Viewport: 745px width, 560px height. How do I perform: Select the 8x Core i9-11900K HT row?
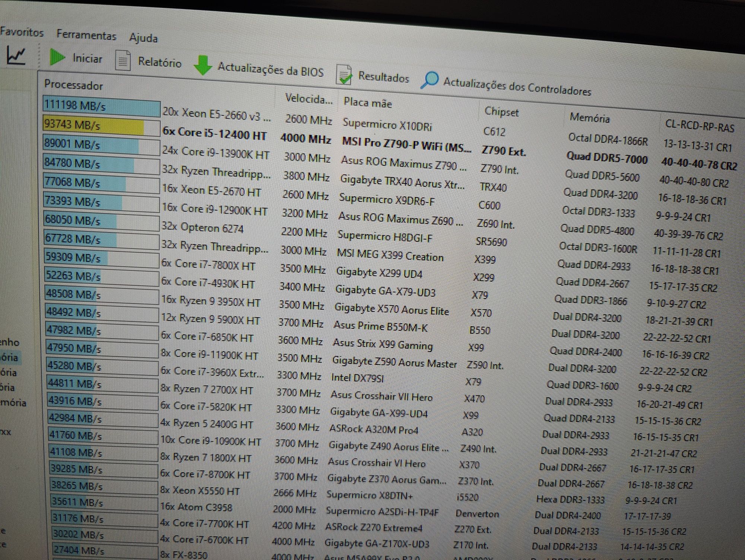(209, 354)
